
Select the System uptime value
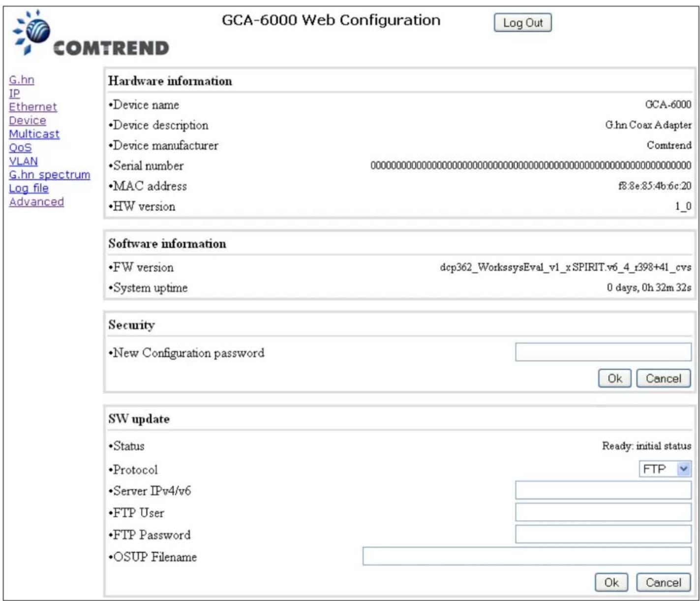(x=649, y=287)
